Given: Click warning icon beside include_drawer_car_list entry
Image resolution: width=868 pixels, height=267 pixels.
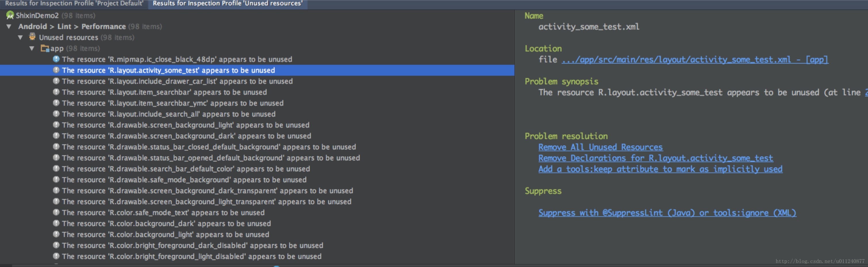Looking at the screenshot, I should [x=56, y=81].
